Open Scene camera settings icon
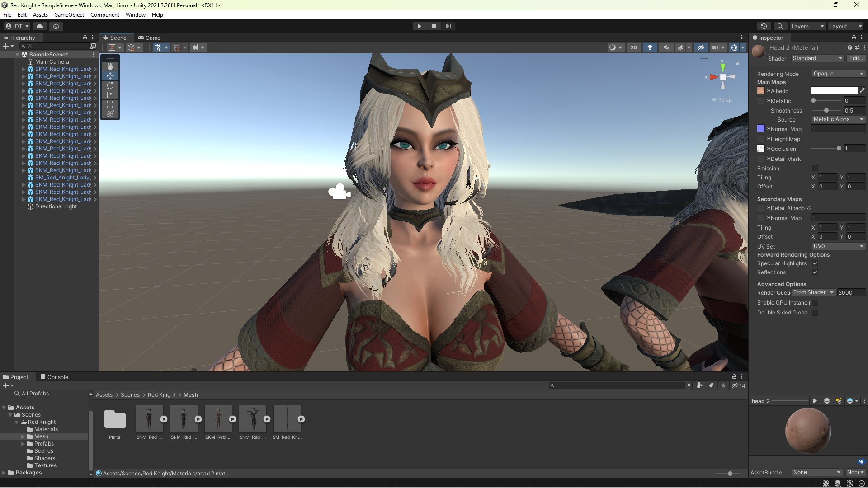The image size is (868, 488). pyautogui.click(x=715, y=47)
